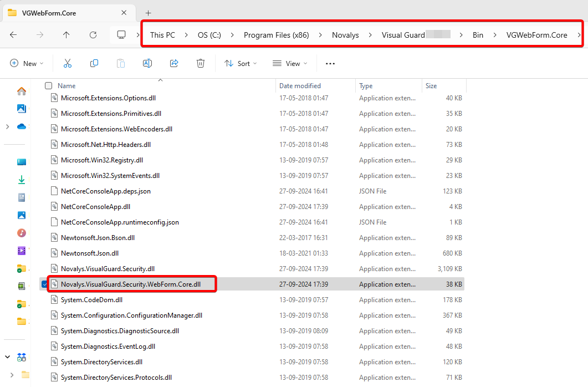
Task: Check the select-all checkbox in header
Action: point(48,85)
